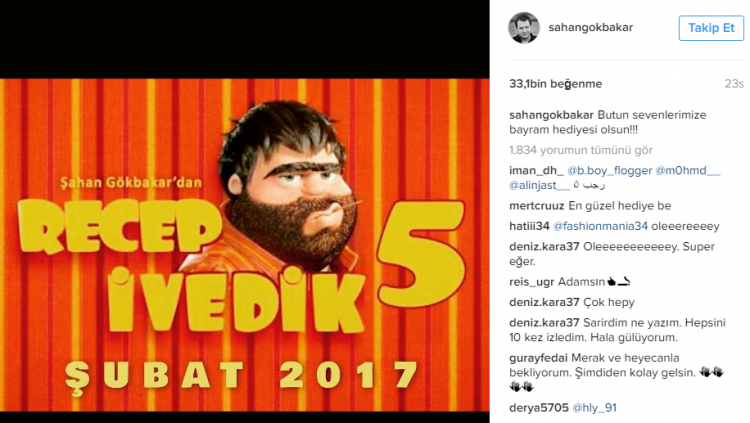Open sahangokbakar profile avatar picture
750x423 pixels.
click(x=524, y=28)
